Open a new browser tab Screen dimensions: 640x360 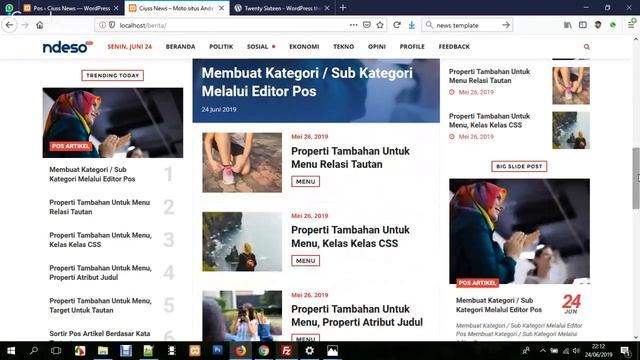[343, 8]
